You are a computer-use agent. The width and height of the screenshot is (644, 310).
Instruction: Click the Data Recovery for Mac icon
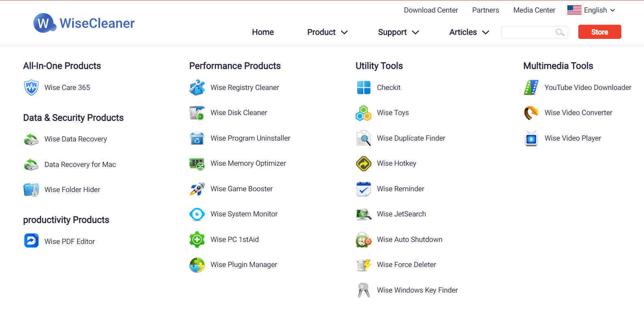[x=31, y=165]
